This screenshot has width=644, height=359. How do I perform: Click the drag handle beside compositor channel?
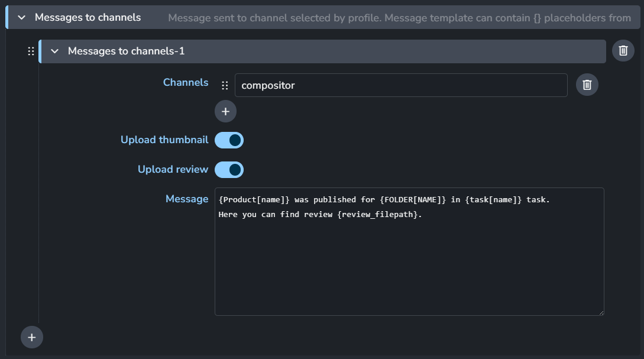pyautogui.click(x=225, y=85)
